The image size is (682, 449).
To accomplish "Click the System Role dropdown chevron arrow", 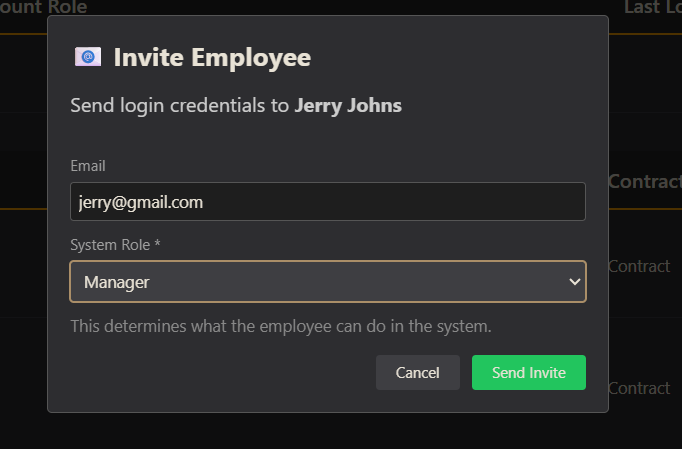I will click(574, 282).
